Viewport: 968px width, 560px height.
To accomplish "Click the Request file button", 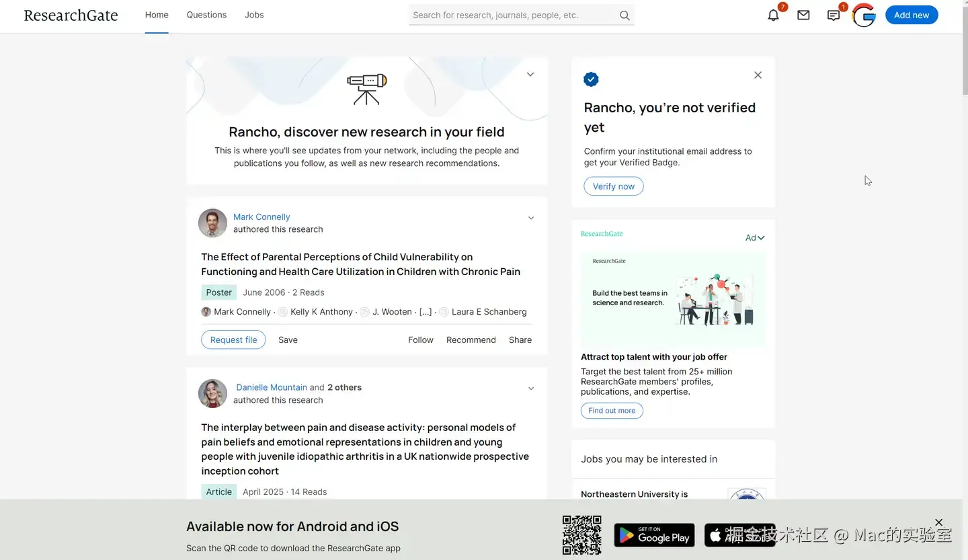I will coord(233,339).
